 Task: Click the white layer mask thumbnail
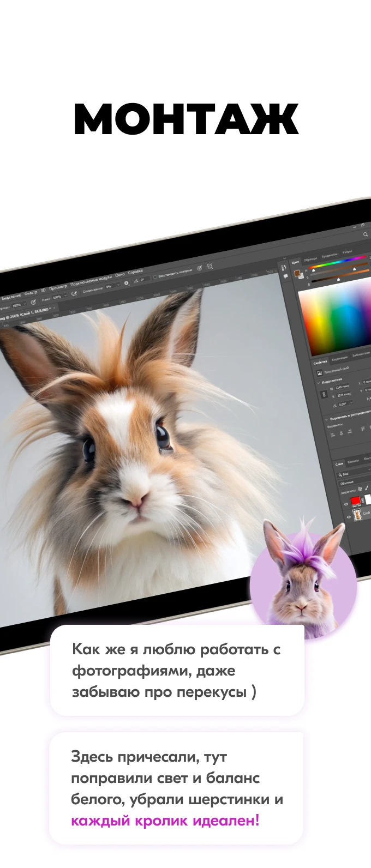click(x=368, y=498)
